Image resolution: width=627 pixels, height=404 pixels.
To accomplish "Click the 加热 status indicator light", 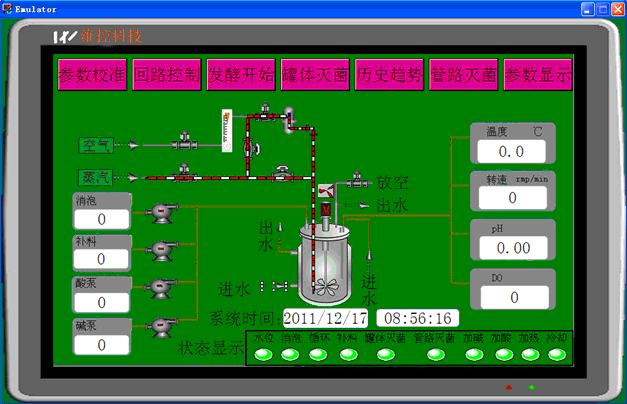I will click(x=531, y=354).
